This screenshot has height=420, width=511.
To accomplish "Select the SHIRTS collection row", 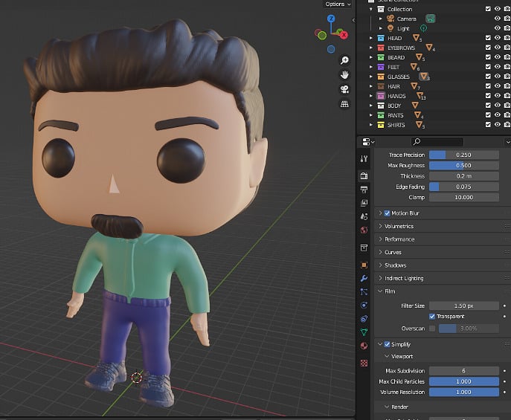I will click(434, 125).
